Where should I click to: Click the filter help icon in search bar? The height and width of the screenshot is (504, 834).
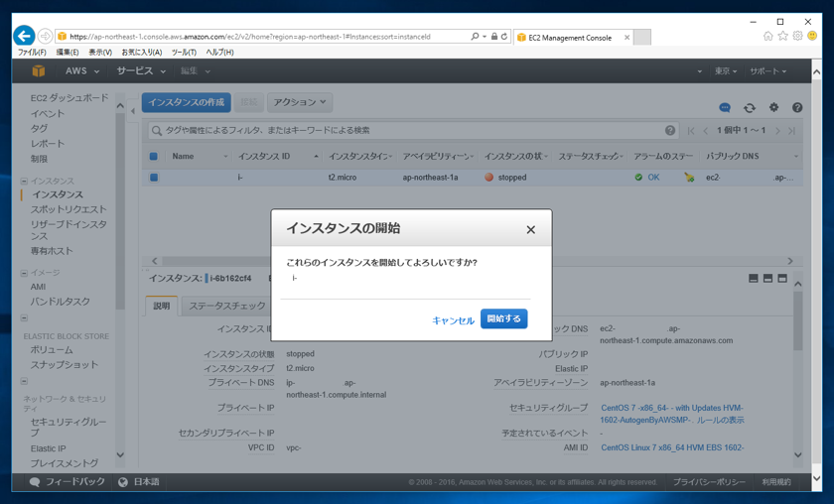pos(670,130)
